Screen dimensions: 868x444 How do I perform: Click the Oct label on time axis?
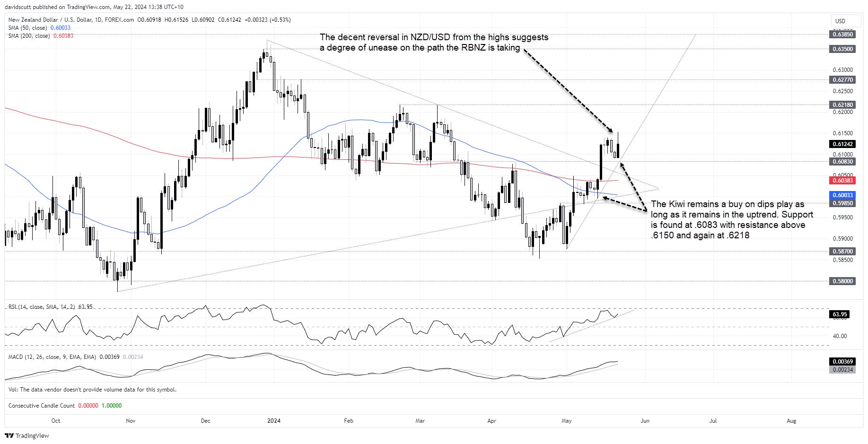56,421
